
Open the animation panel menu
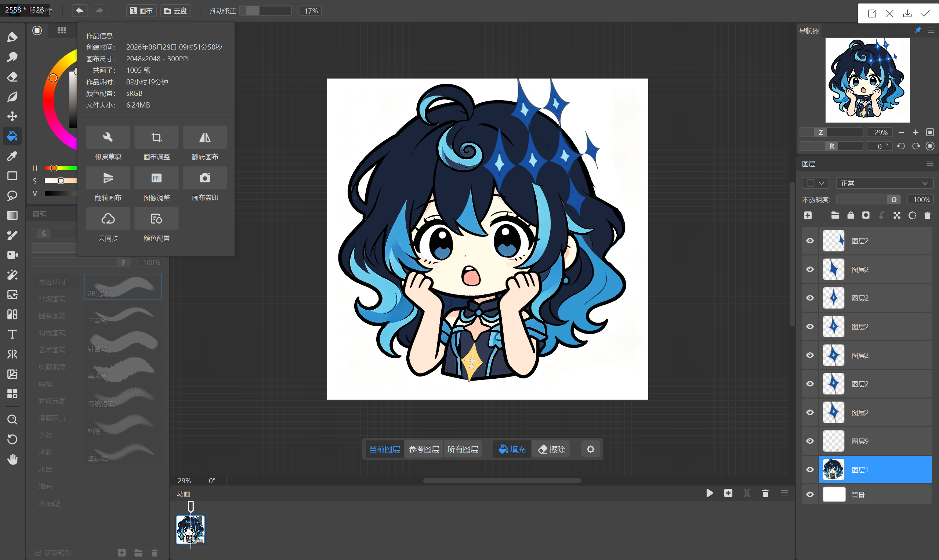click(x=784, y=493)
